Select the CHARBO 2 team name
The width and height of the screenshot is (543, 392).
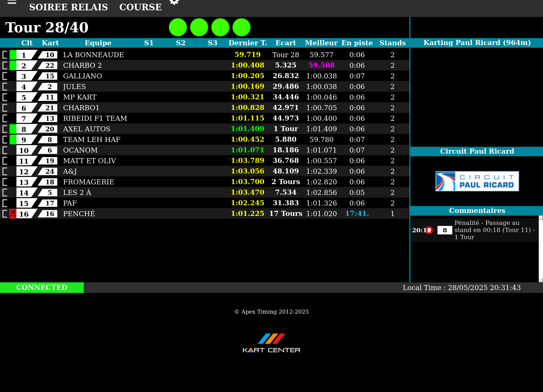click(82, 65)
